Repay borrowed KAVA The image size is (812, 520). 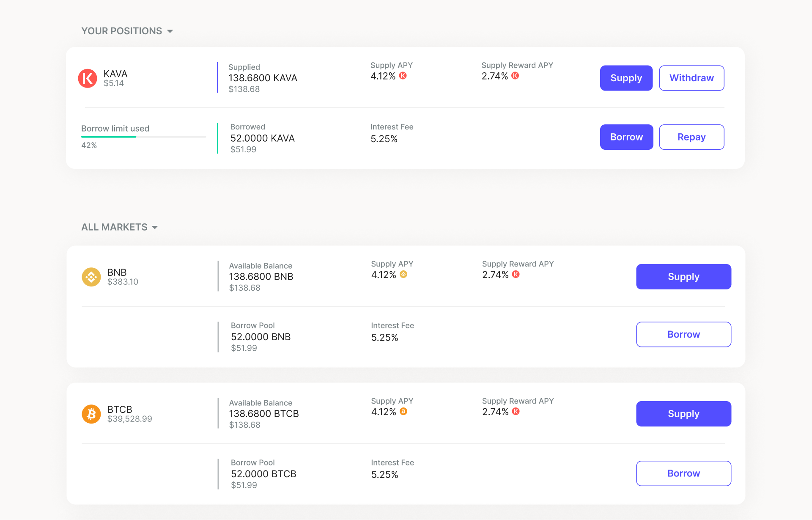tap(691, 137)
